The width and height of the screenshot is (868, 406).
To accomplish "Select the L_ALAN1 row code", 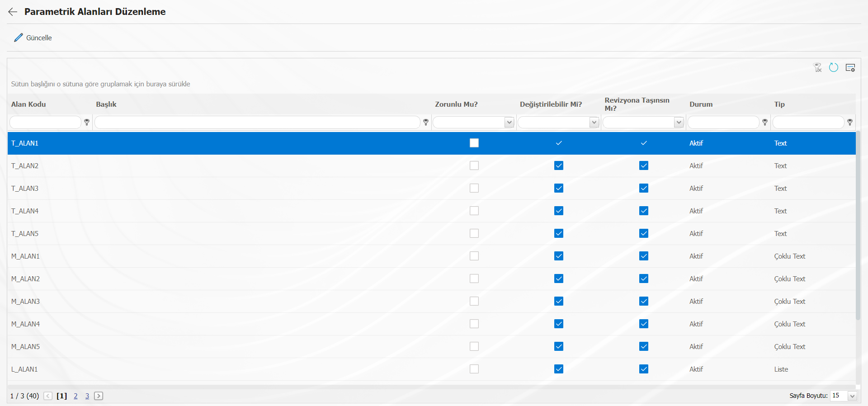I will 24,369.
